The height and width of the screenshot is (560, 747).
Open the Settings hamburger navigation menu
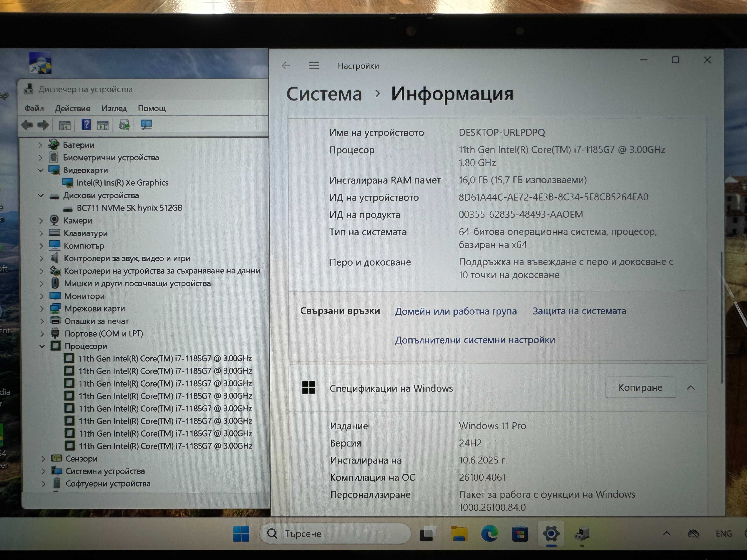click(314, 66)
